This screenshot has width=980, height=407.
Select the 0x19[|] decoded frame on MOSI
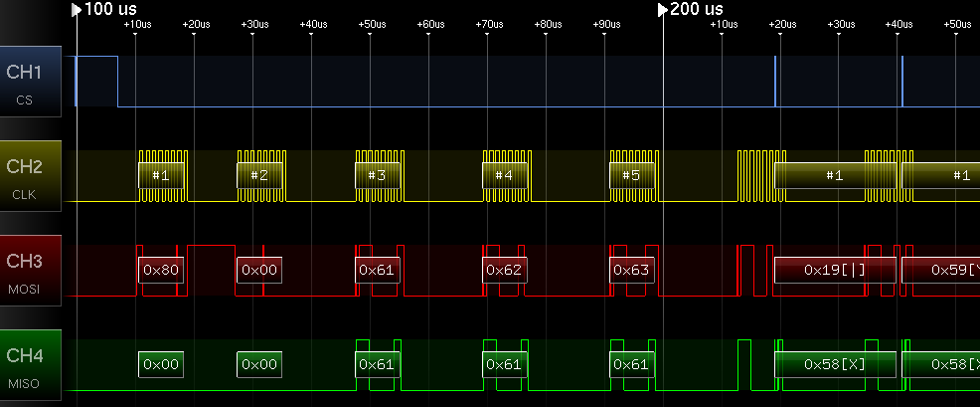(x=835, y=270)
